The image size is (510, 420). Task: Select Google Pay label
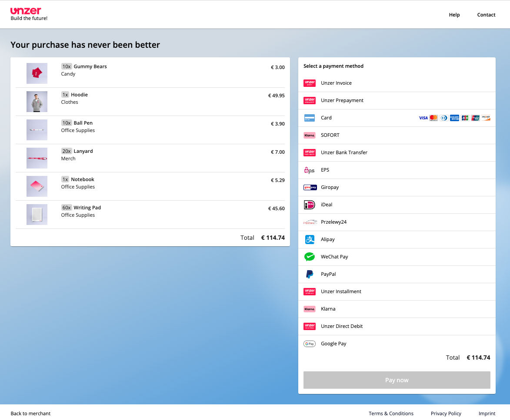point(333,344)
